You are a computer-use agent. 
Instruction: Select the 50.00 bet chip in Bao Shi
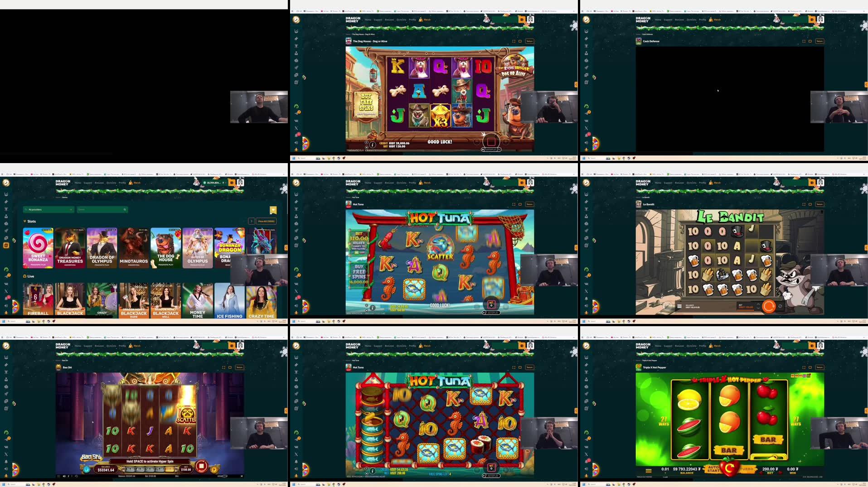(150, 470)
